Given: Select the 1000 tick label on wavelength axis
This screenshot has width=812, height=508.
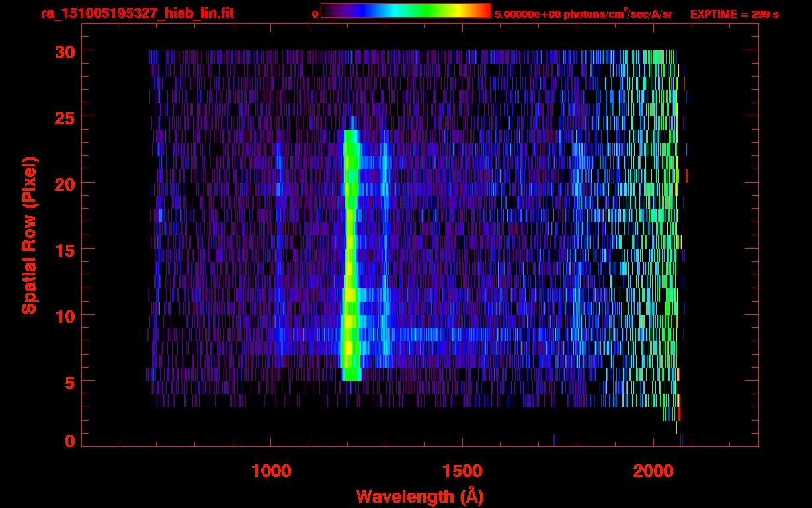Looking at the screenshot, I should (x=271, y=471).
